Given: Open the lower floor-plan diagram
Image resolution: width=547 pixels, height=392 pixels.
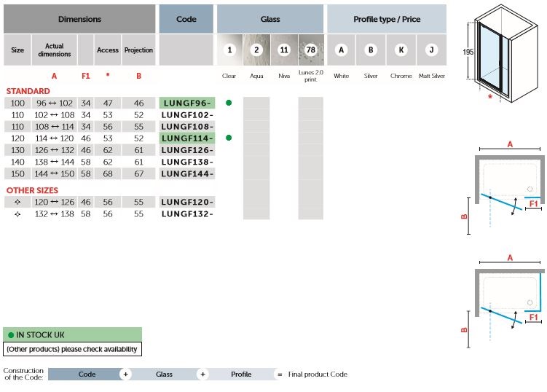Looking at the screenshot, I should 503,301.
